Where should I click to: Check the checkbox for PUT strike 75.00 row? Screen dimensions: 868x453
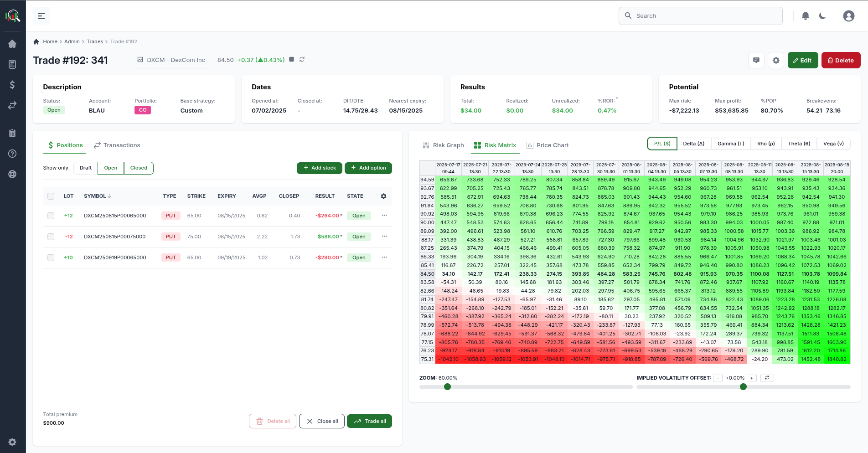51,237
